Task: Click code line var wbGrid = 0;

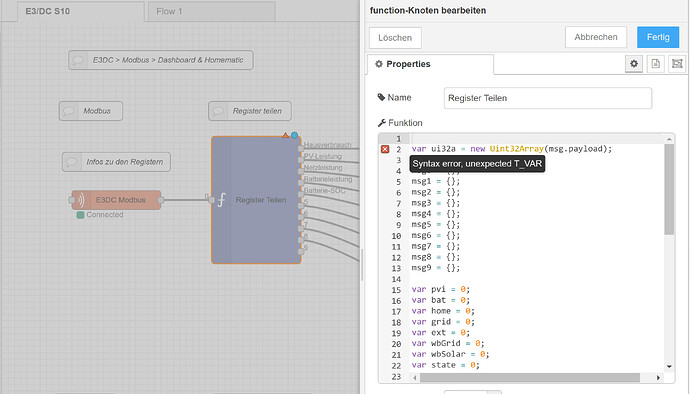Action: click(448, 343)
